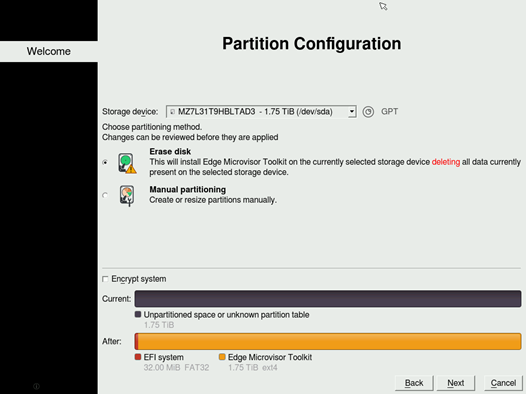Select the Manual partitioning radio button
Image resolution: width=526 pixels, height=394 pixels.
[105, 195]
